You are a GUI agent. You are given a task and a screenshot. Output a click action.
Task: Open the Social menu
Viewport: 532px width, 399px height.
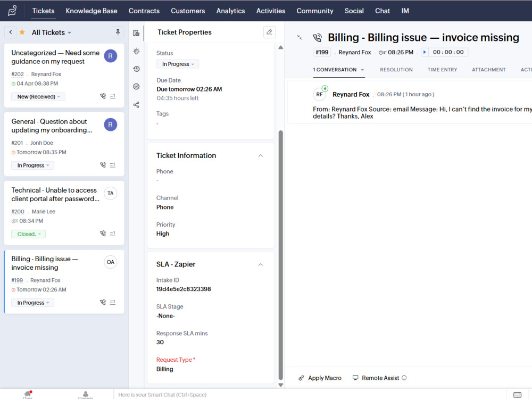(x=354, y=11)
